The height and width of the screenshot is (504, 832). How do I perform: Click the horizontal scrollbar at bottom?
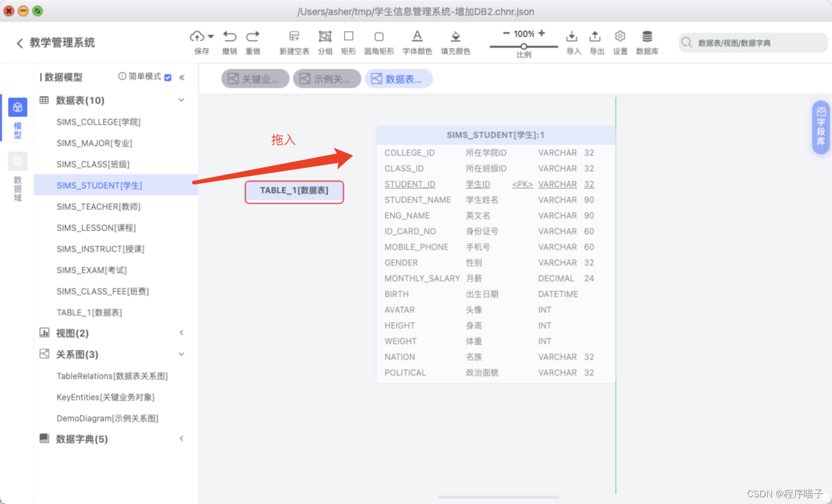coord(498,497)
